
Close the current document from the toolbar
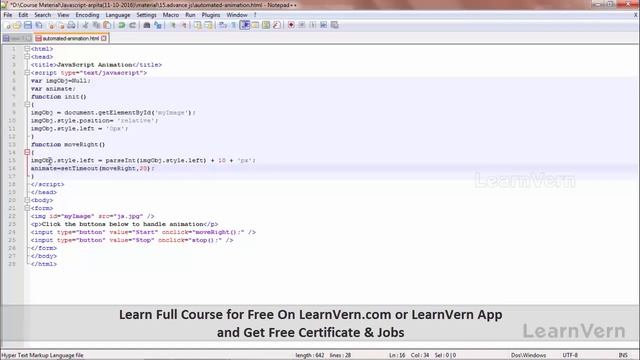click(x=51, y=25)
